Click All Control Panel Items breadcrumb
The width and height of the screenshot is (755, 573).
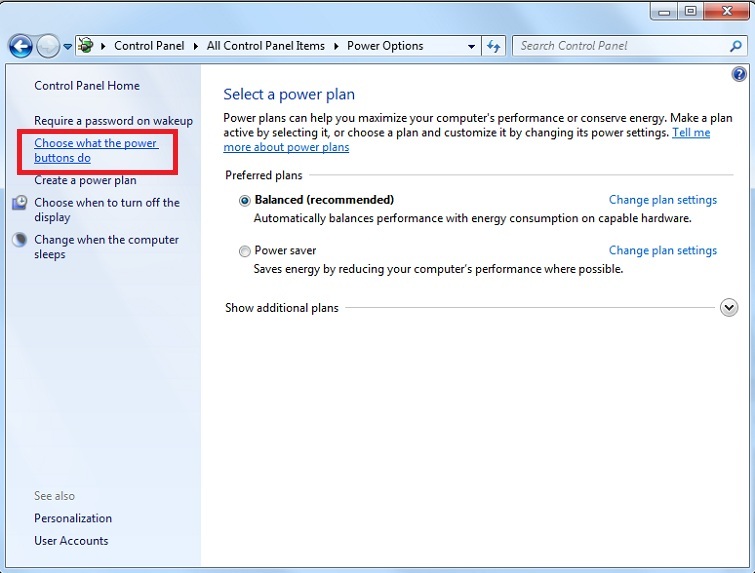265,46
